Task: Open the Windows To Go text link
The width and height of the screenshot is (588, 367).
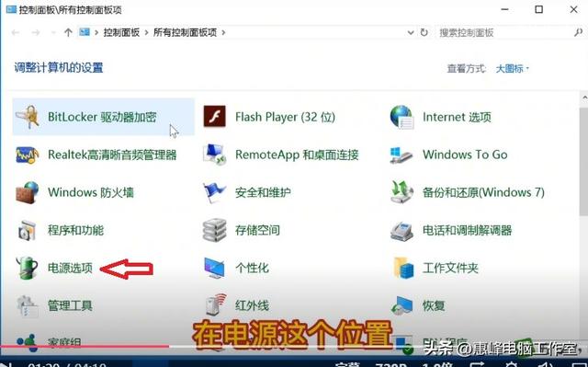Action: click(x=465, y=155)
